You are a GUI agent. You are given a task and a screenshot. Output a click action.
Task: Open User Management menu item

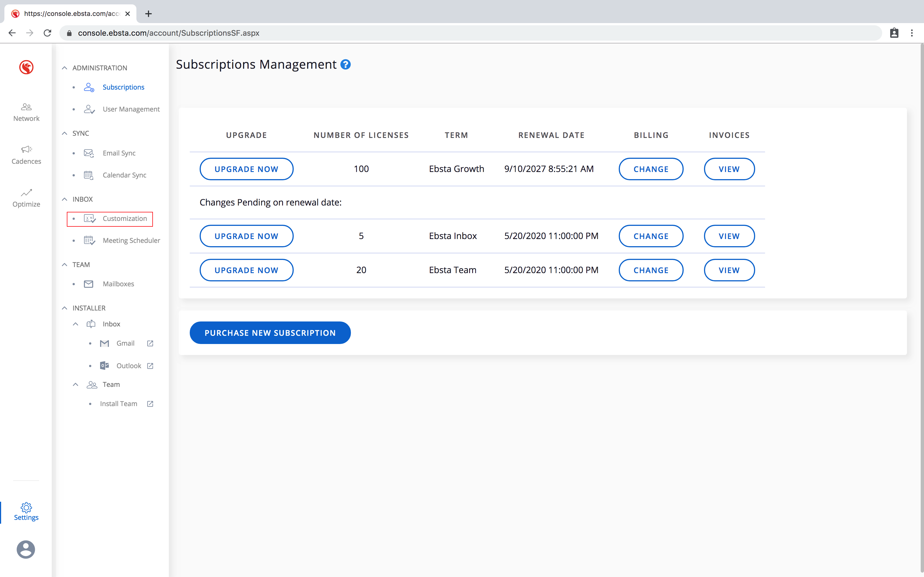(131, 109)
